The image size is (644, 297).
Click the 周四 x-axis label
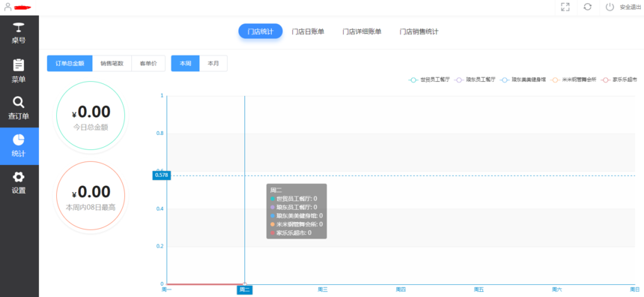(401, 289)
